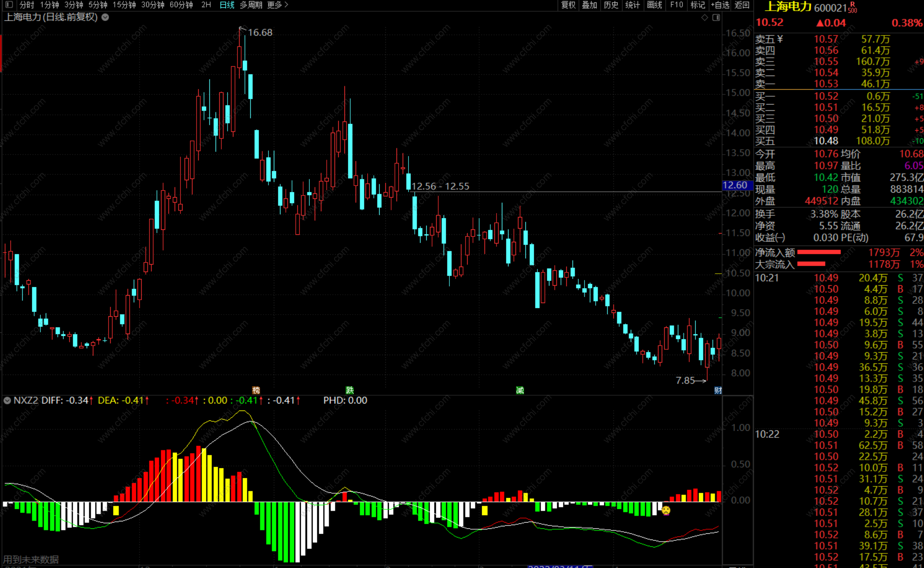Toggle the 叠加 overlay option
The image size is (924, 568).
(x=589, y=5)
